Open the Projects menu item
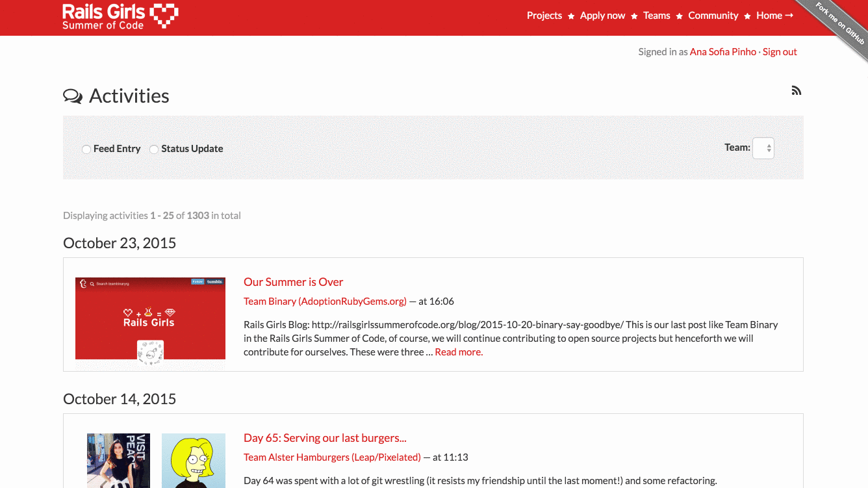Screen dimensions: 868x488 pyautogui.click(x=544, y=16)
